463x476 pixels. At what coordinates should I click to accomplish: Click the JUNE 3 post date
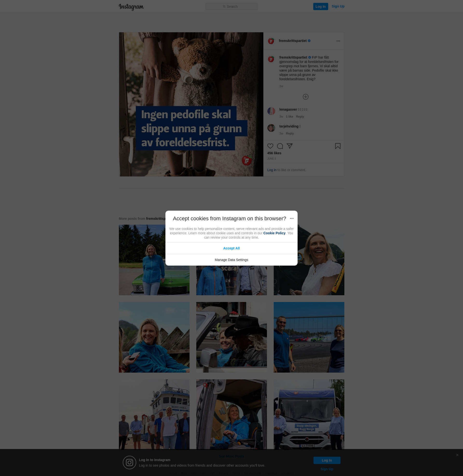[x=271, y=159]
